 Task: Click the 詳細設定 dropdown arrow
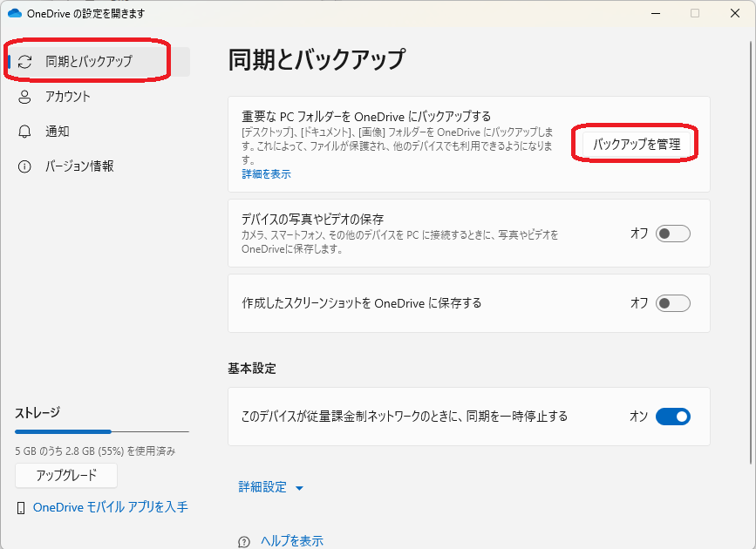tap(299, 488)
